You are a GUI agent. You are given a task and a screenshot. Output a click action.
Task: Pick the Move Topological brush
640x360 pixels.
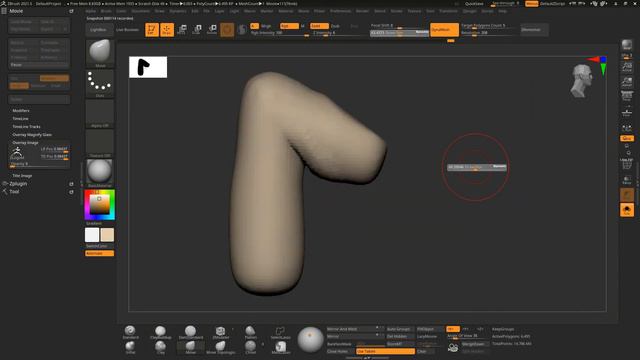pos(220,347)
